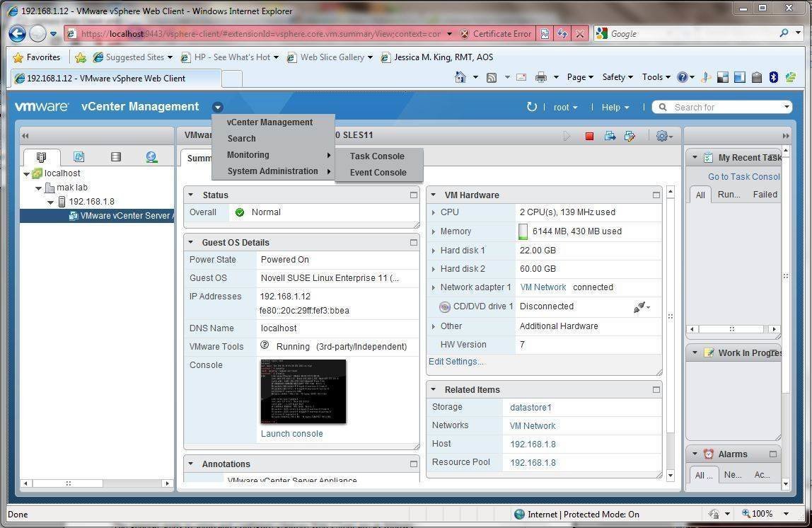Open the Host 192.168.1.8 link
812x528 pixels.
coord(533,444)
